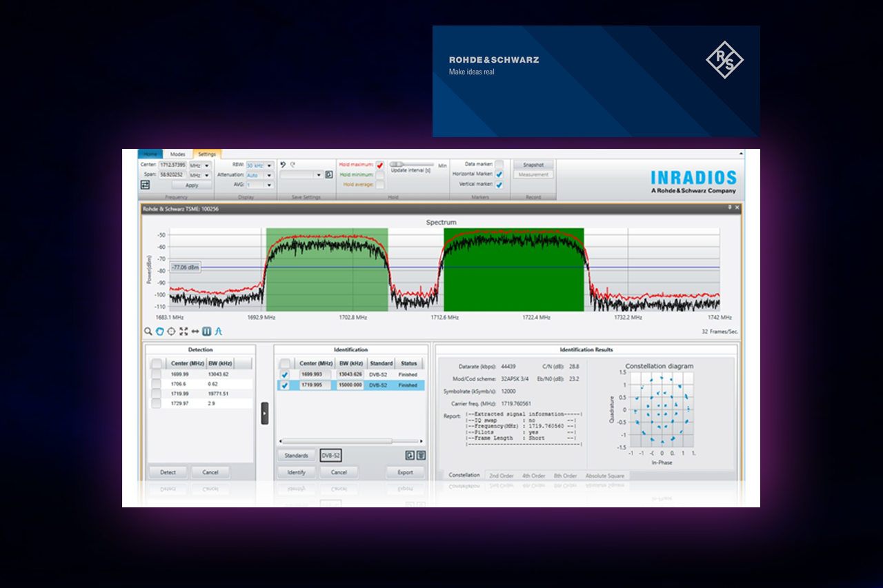Click the import icon in the Identification panel

[410, 455]
